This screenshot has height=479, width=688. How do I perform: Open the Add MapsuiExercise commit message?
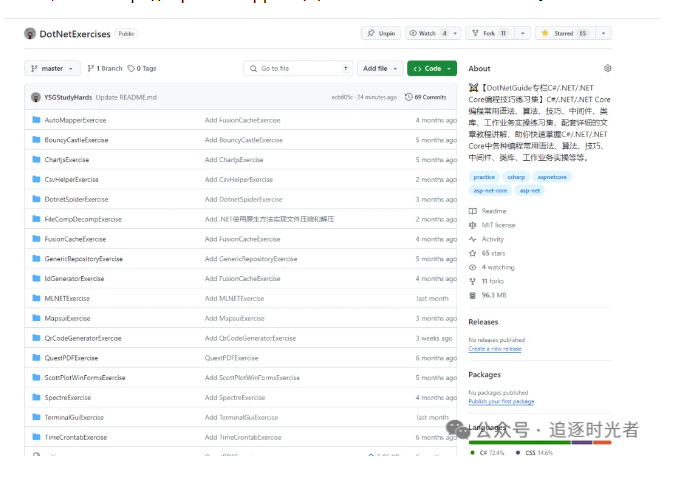pyautogui.click(x=235, y=318)
